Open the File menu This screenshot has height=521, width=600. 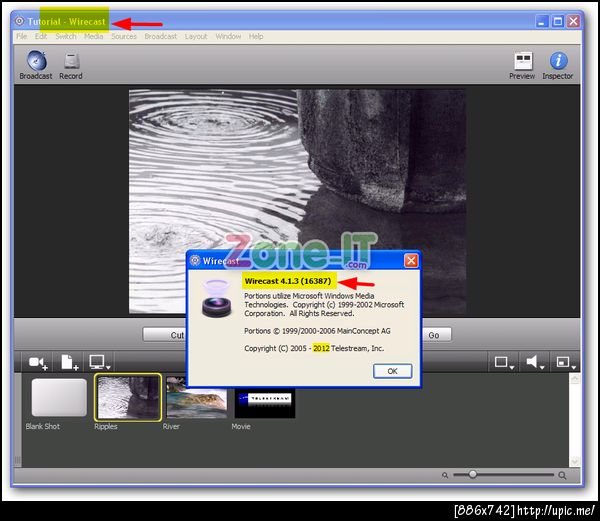[21, 36]
